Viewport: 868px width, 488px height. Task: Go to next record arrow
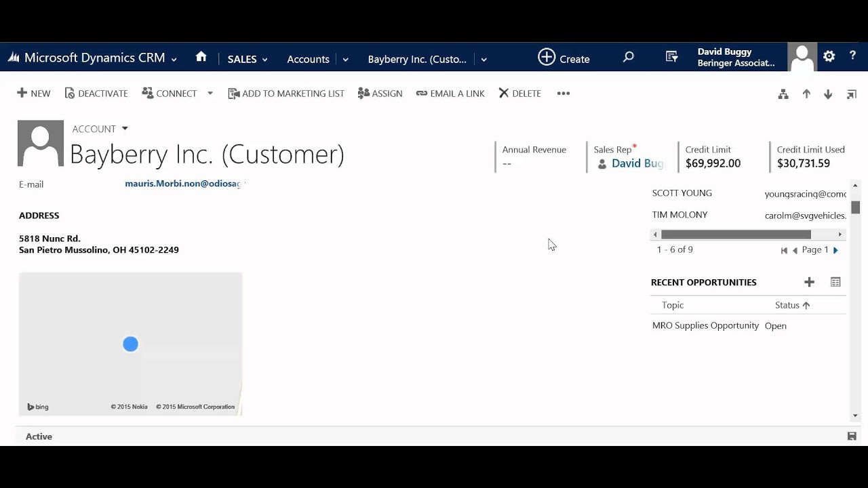828,94
